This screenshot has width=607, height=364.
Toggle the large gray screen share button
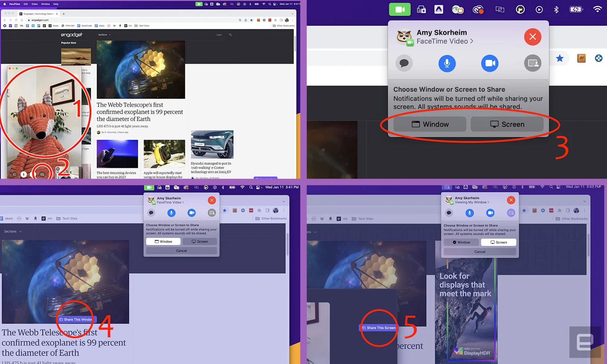click(x=532, y=63)
